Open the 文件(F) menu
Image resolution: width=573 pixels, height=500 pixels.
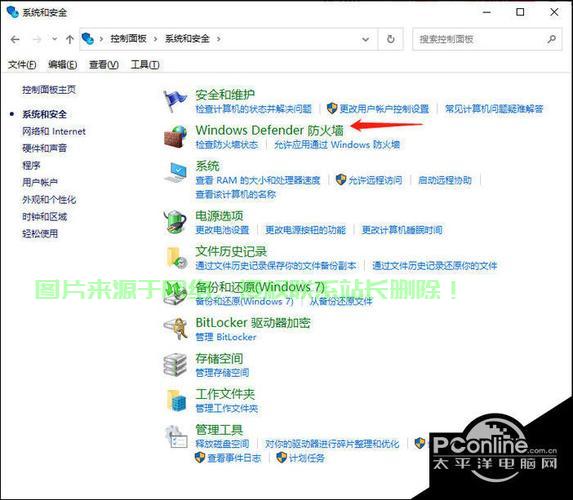click(x=22, y=65)
